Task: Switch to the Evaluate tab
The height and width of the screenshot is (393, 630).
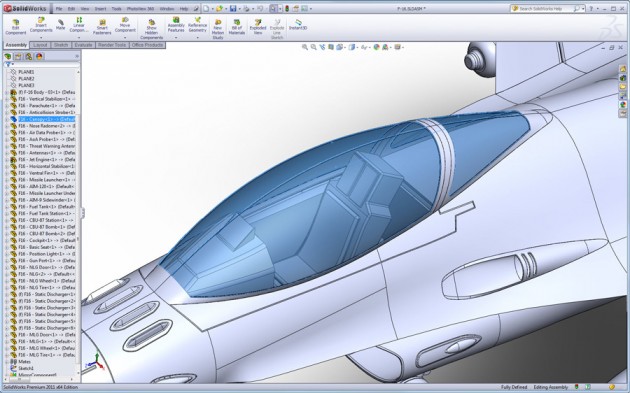Action: tap(83, 45)
